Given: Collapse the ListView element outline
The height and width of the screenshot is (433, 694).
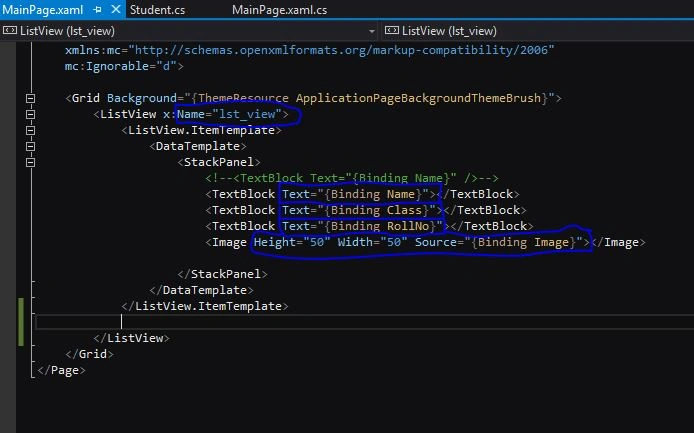Looking at the screenshot, I should (x=30, y=114).
